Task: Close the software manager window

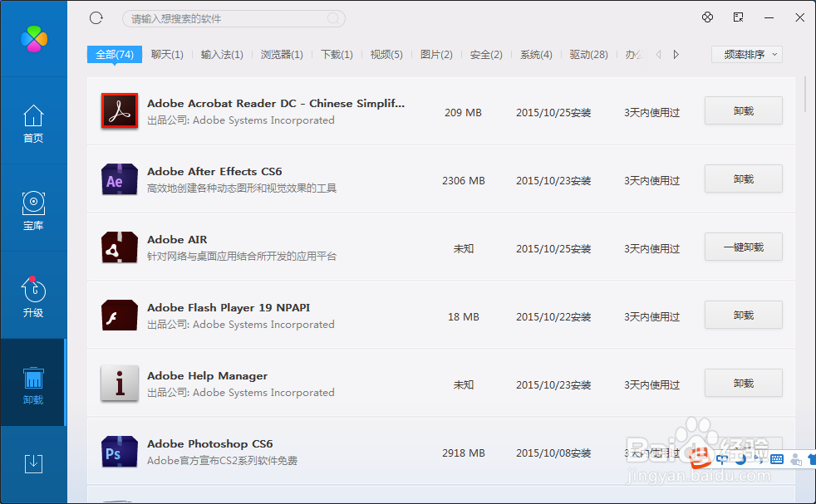Action: [800, 17]
